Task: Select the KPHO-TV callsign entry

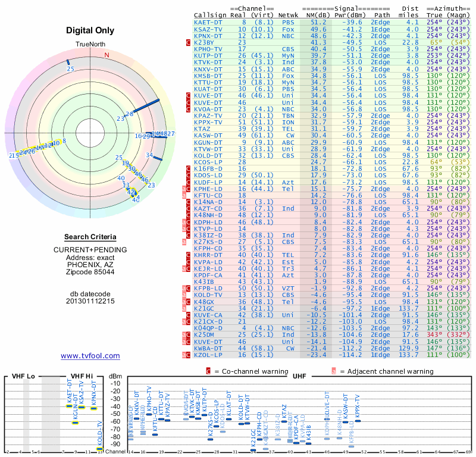Action: 208,49
